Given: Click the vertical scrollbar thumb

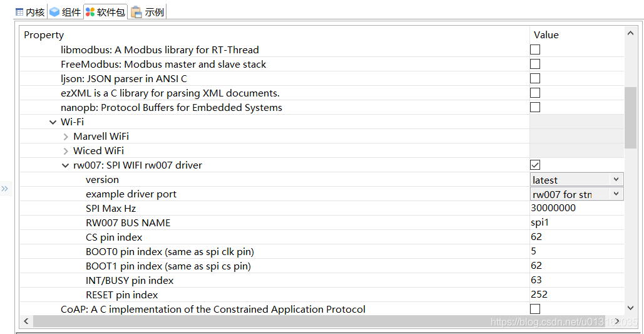Looking at the screenshot, I should point(630,118).
